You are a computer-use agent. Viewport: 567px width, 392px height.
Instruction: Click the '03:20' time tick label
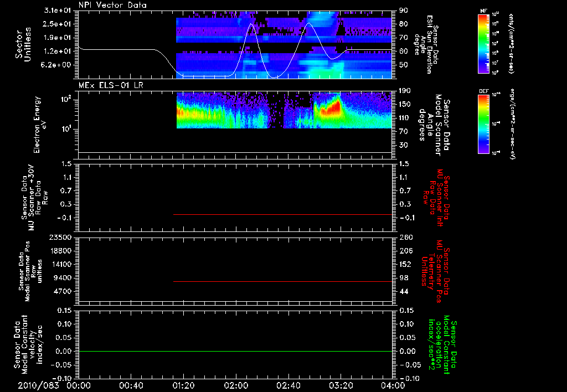(x=341, y=385)
